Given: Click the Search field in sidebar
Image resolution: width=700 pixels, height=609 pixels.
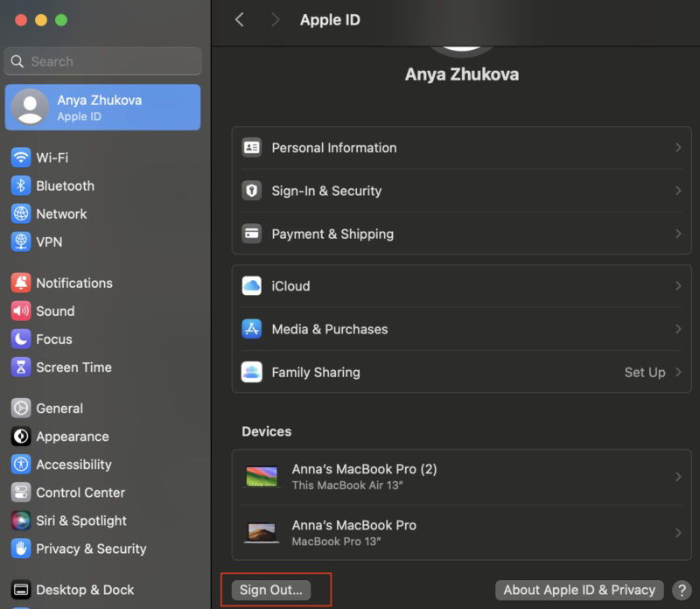Looking at the screenshot, I should tap(103, 61).
